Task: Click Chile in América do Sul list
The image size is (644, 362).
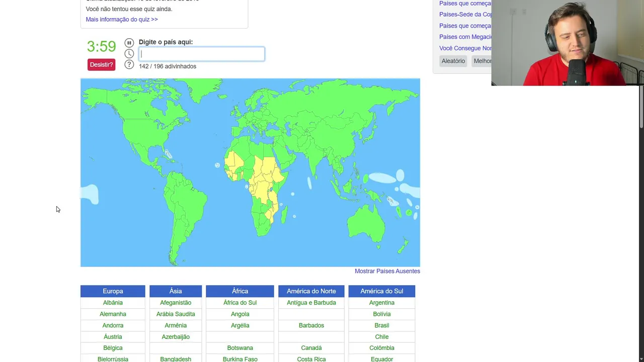Action: click(382, 337)
